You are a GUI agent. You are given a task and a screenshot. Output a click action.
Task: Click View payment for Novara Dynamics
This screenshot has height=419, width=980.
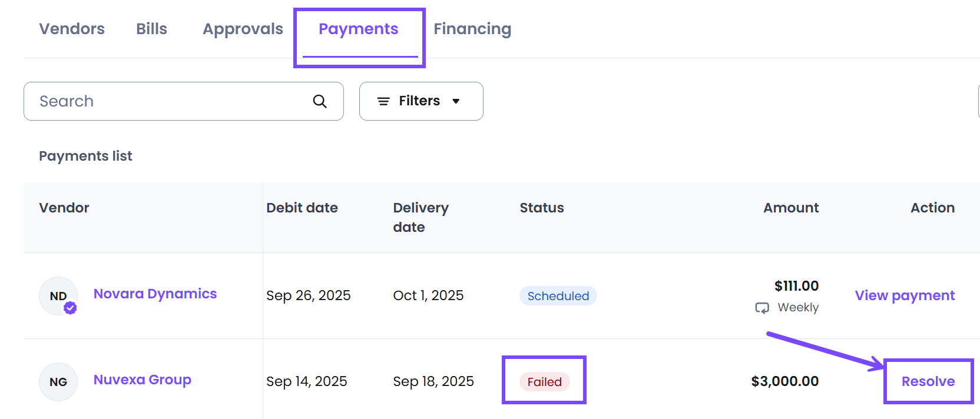(905, 295)
